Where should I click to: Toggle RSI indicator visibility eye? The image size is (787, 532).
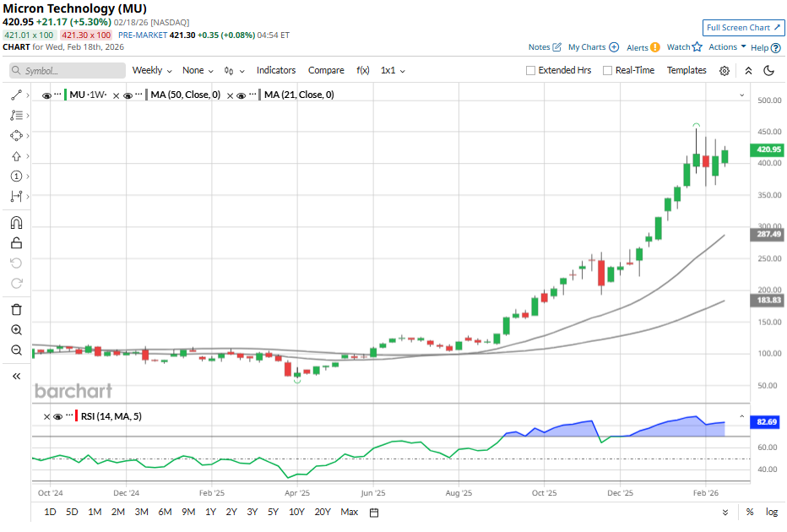click(x=57, y=416)
